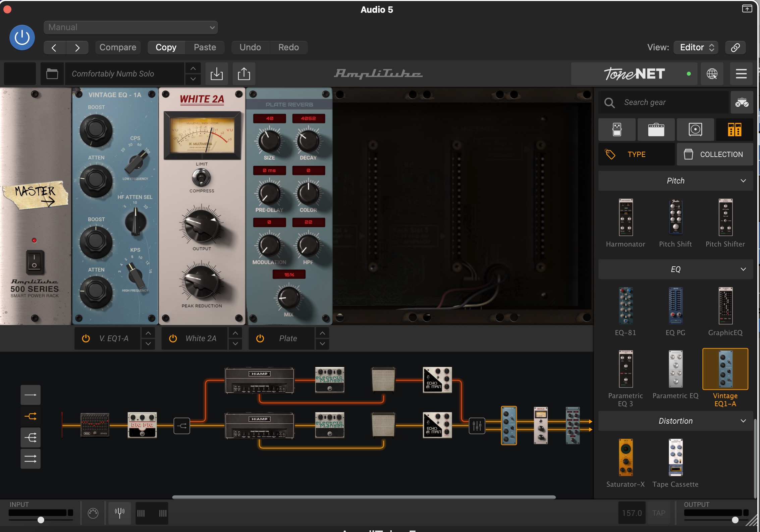The image size is (760, 532).
Task: Open ToneNET panel
Action: (x=634, y=73)
